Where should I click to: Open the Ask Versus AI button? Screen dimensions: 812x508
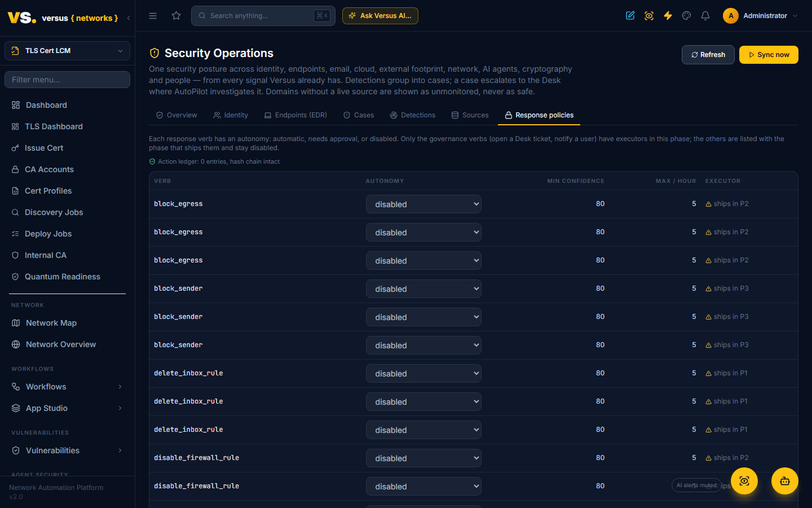click(380, 16)
